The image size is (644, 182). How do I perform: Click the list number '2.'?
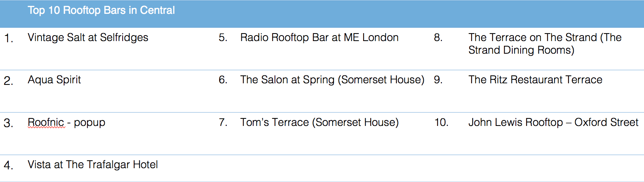tap(9, 81)
